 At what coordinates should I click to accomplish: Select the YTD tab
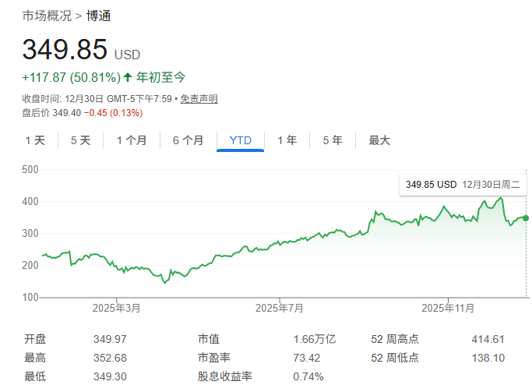(x=241, y=140)
